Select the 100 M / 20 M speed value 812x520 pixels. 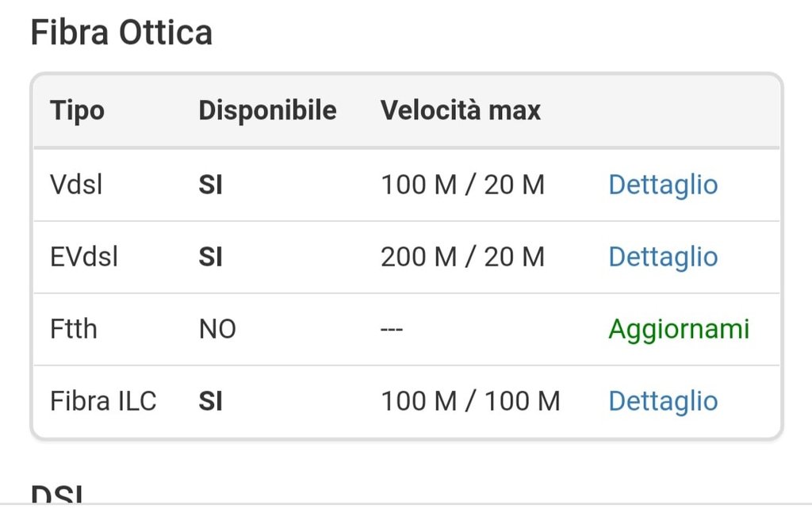[x=462, y=185]
